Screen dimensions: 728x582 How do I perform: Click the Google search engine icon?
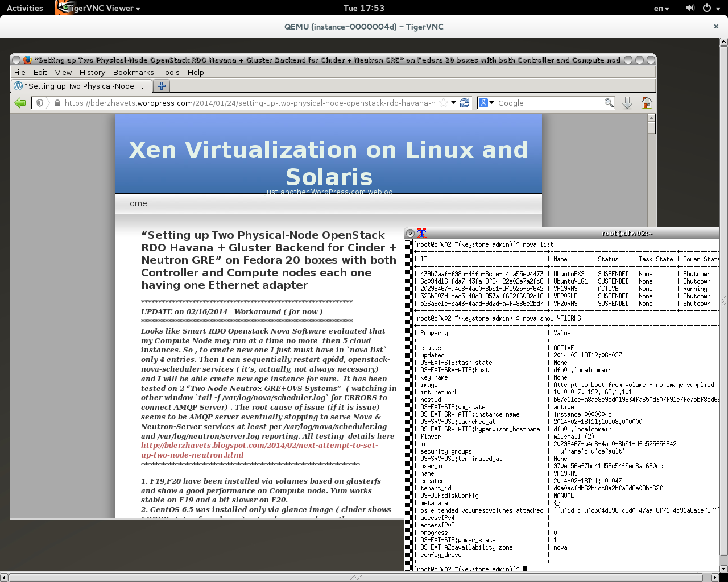[x=483, y=103]
